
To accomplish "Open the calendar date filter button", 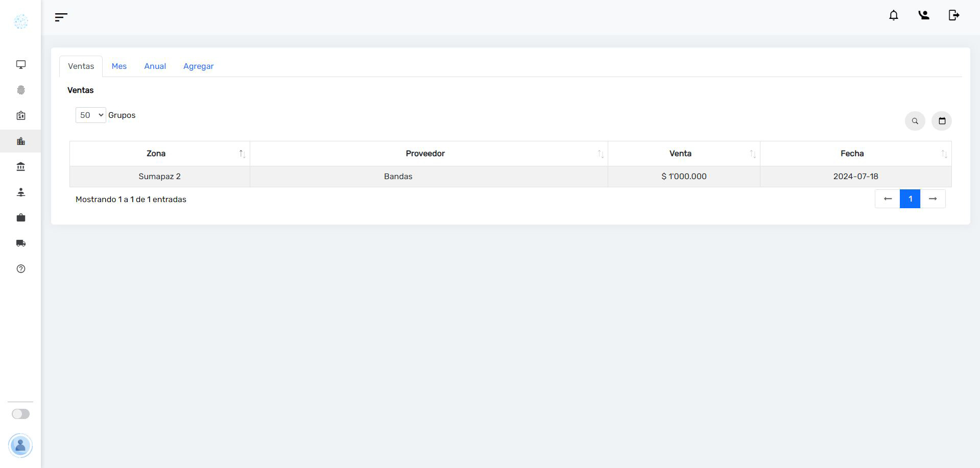I will [x=942, y=121].
